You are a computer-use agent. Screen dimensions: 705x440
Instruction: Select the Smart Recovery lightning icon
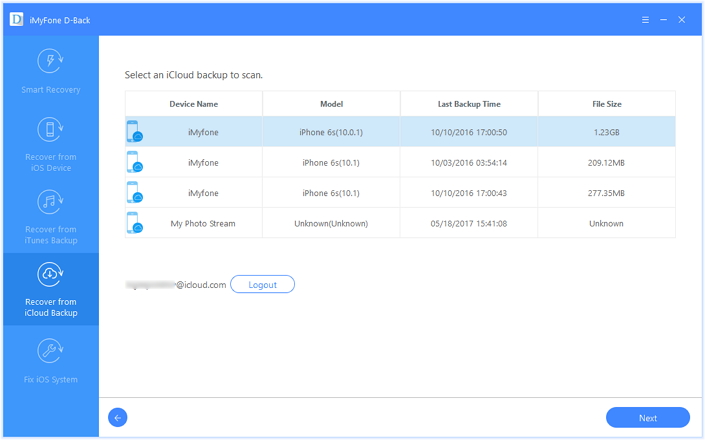pos(50,61)
